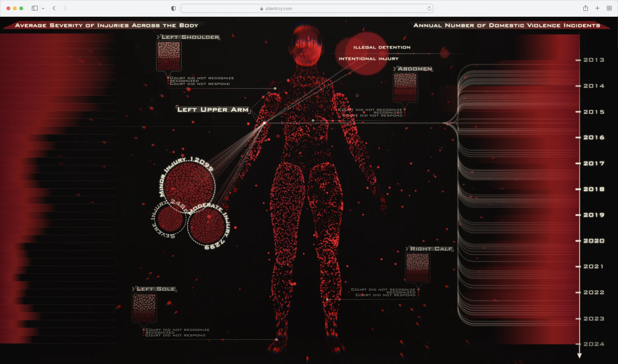Jump to the 2015 timeline marker
The height and width of the screenshot is (364, 618).
click(x=594, y=112)
